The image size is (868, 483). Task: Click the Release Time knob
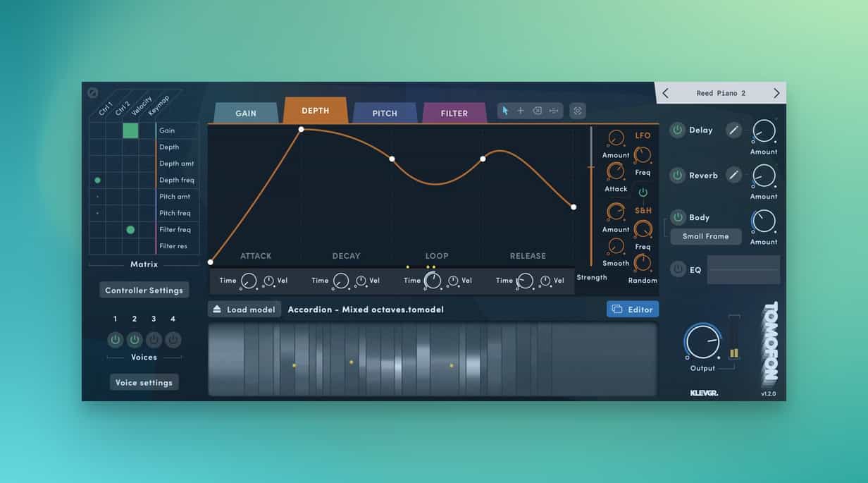(x=525, y=281)
